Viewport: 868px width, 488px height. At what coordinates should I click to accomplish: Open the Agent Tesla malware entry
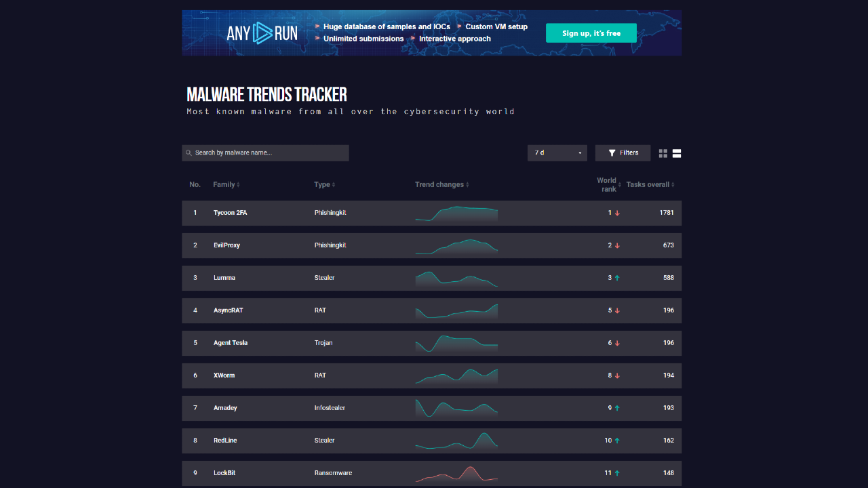431,343
